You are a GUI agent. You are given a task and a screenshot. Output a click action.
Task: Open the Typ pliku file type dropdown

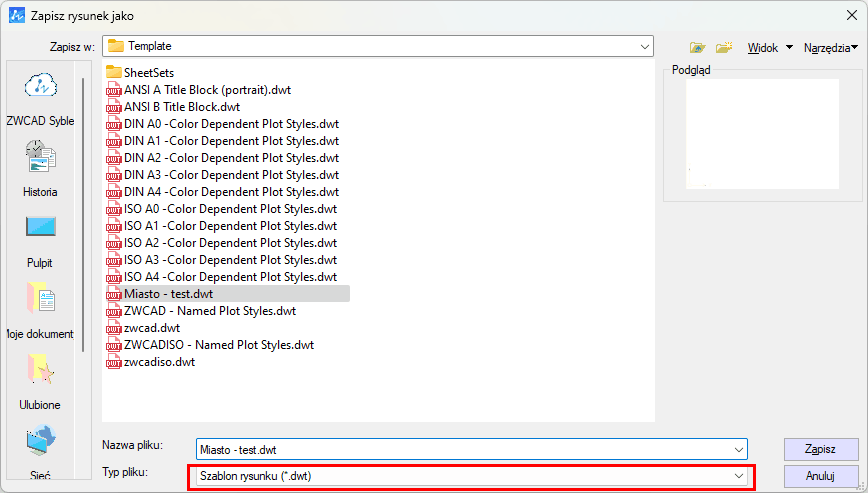coord(472,476)
